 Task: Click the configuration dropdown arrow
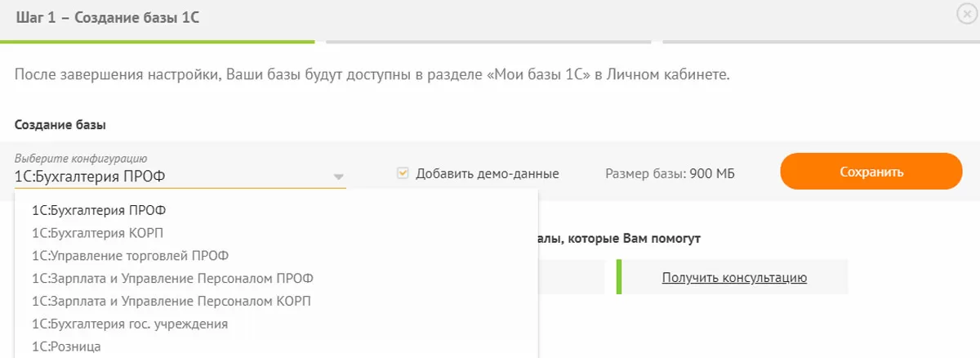338,176
